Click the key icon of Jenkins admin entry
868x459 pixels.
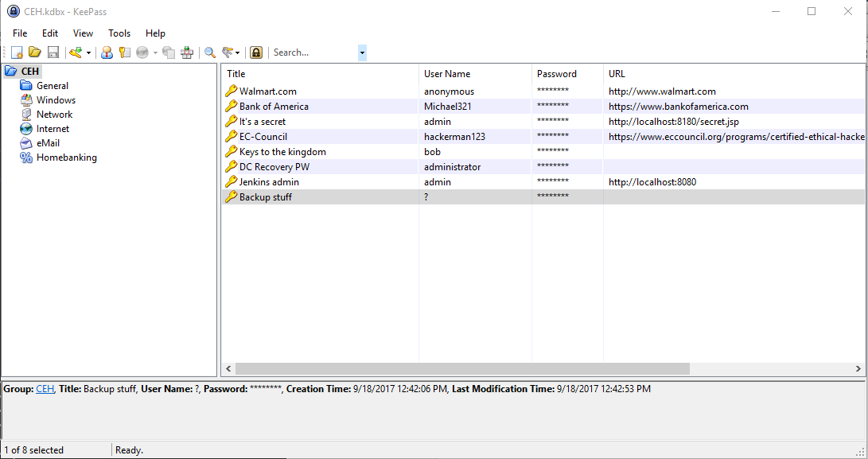[x=231, y=181]
